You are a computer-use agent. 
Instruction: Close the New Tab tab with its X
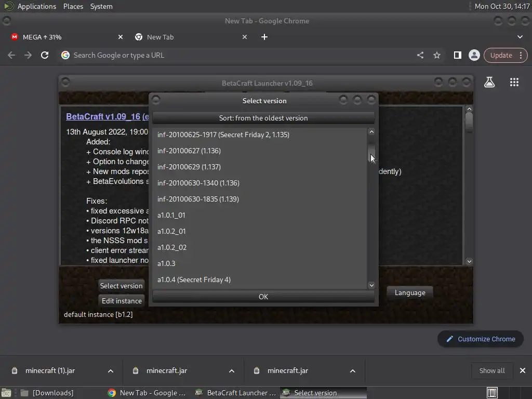tap(245, 37)
